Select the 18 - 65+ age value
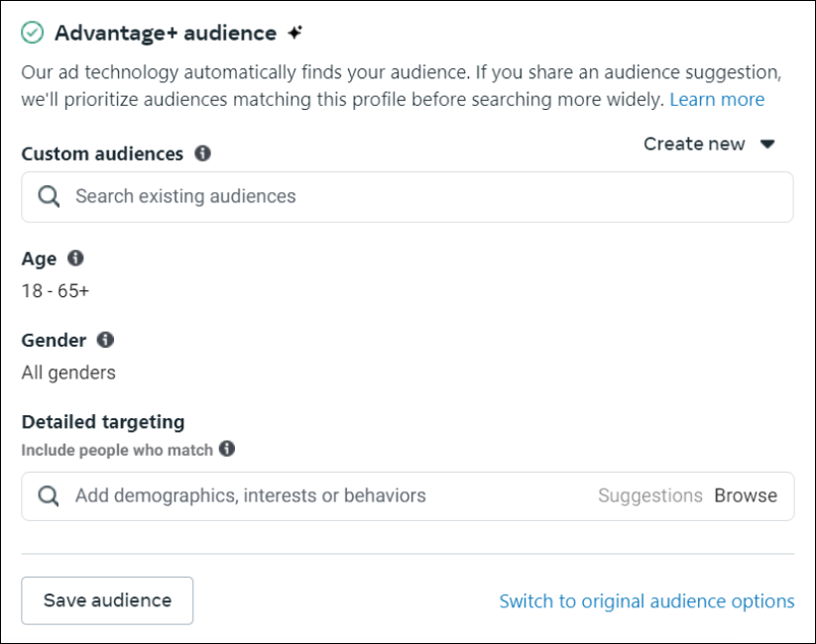This screenshot has height=644, width=816. (56, 290)
